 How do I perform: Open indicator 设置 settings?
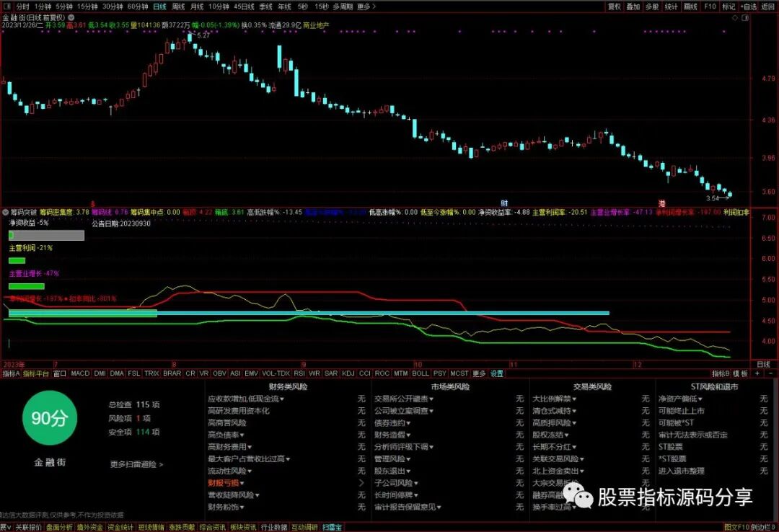[497, 373]
